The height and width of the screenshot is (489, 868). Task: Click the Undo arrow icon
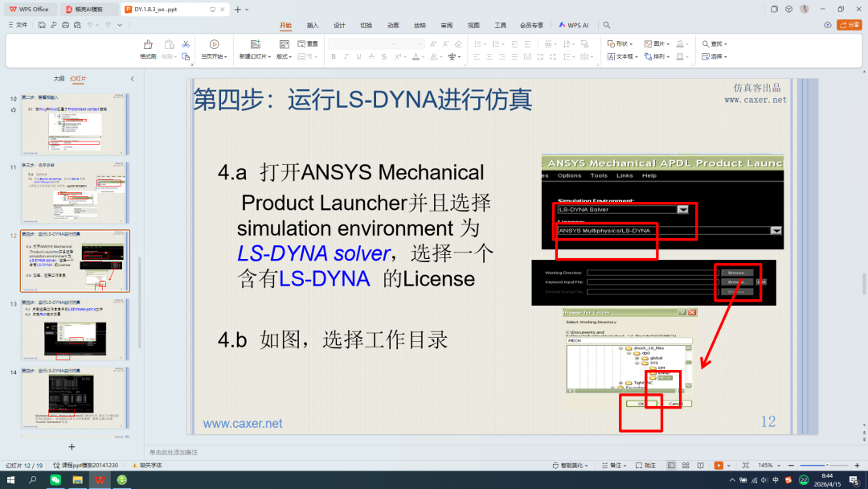click(90, 25)
